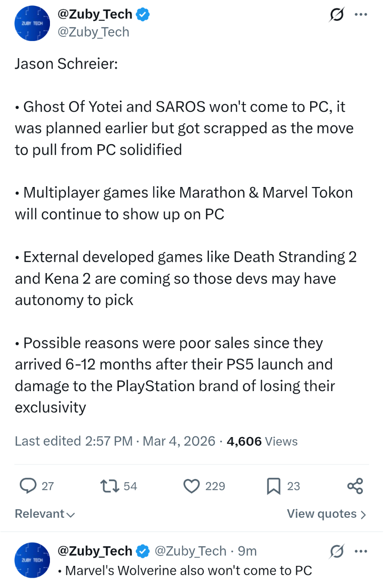Viewport: 384px width, 588px height.
Task: Repost this tweet via the retweet icon
Action: click(108, 486)
